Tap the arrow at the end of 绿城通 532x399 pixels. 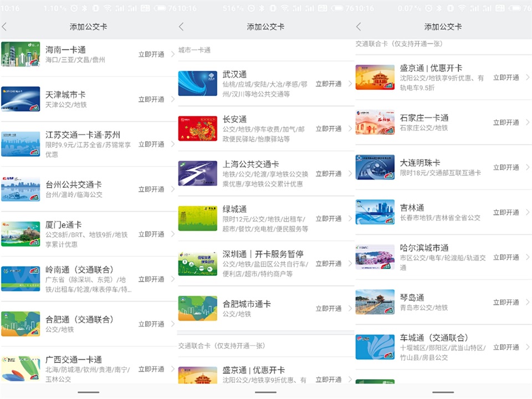(350, 218)
